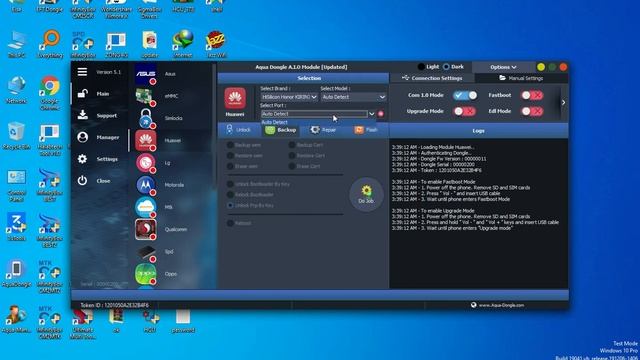Image resolution: width=640 pixels, height=360 pixels.
Task: Open the Everything search desktop shortcut
Action: [x=50, y=44]
